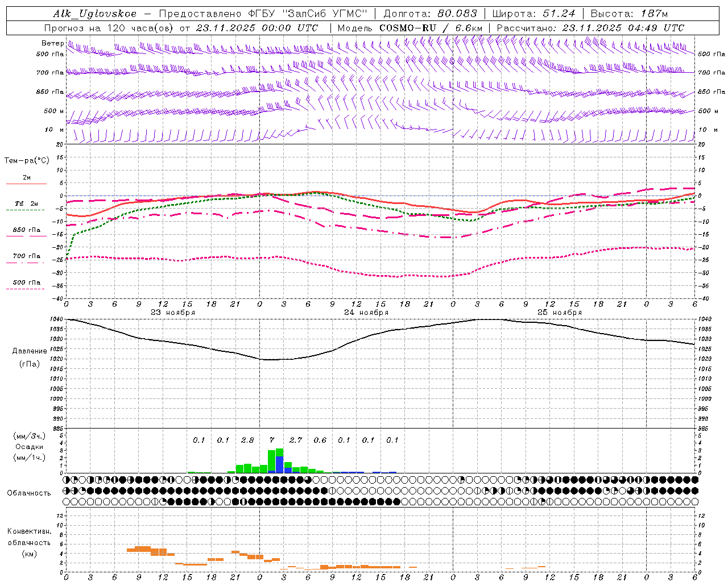Click the '25 ноября' date label
The image size is (728, 582).
tap(560, 313)
